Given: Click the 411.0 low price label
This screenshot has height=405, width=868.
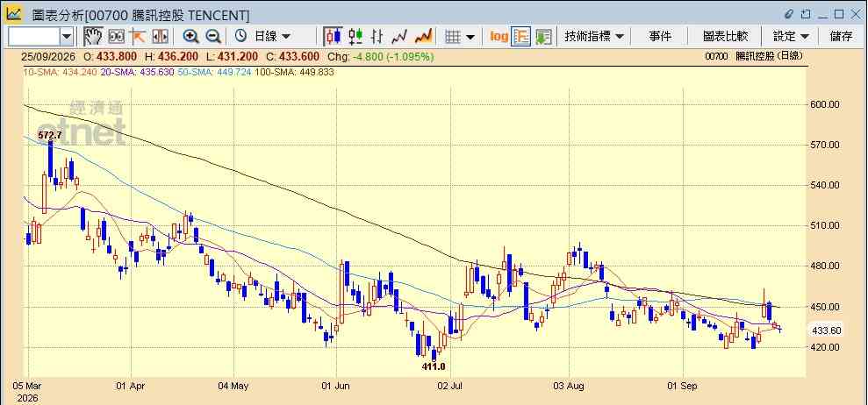Looking at the screenshot, I should [434, 366].
